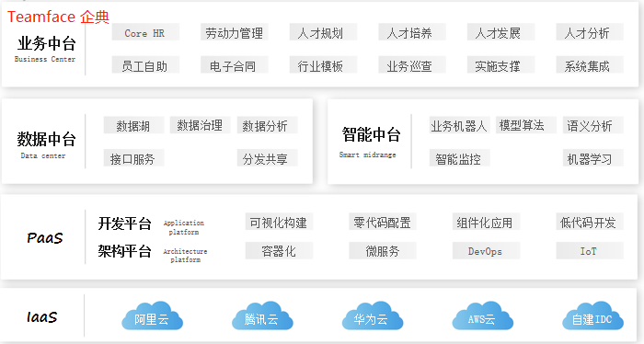Select the 人才规划 box
644x344 pixels.
[323, 32]
